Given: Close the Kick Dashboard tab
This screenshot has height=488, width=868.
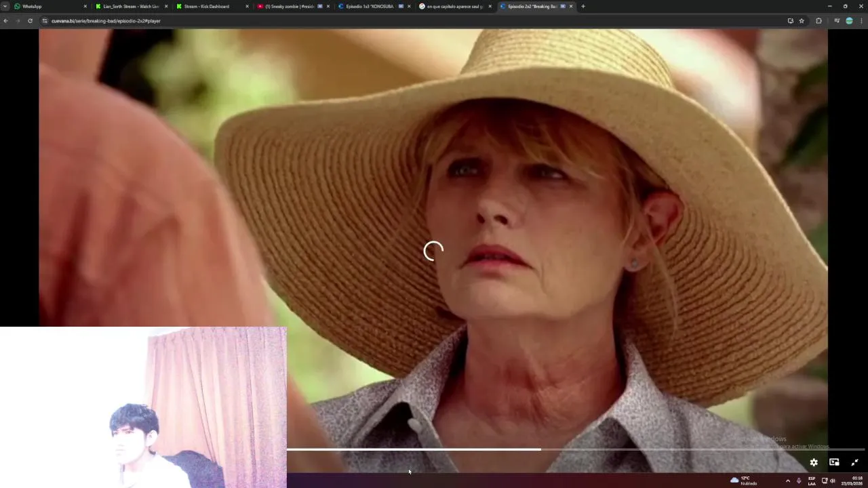Looking at the screenshot, I should coord(247,6).
